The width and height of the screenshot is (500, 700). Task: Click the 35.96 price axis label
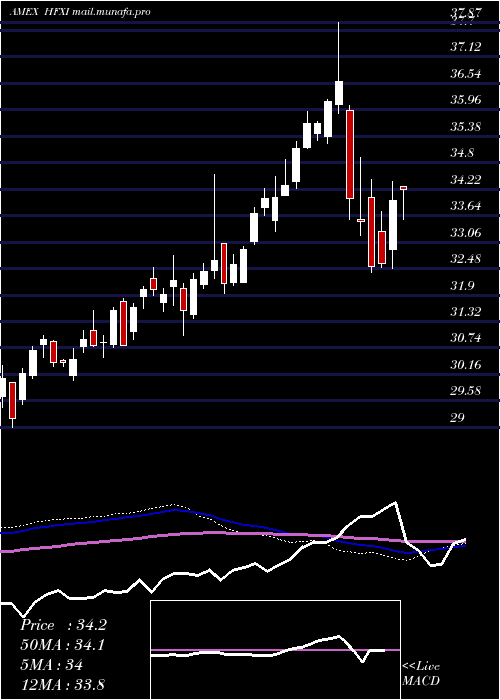[466, 100]
